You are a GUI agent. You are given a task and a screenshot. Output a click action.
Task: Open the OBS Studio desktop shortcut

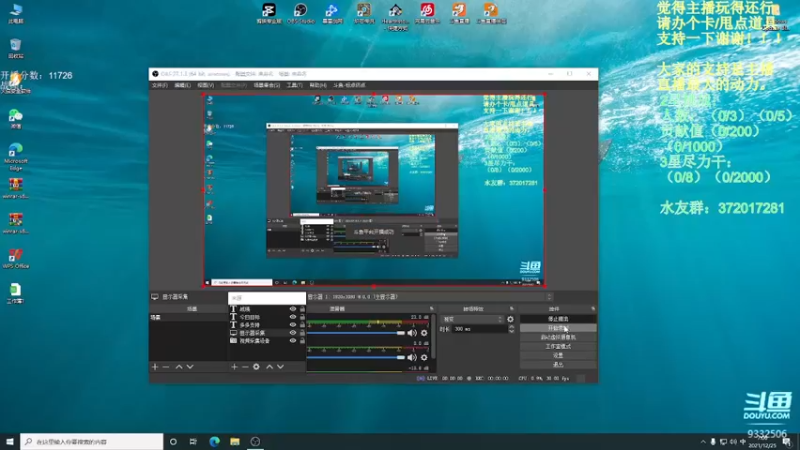(301, 13)
